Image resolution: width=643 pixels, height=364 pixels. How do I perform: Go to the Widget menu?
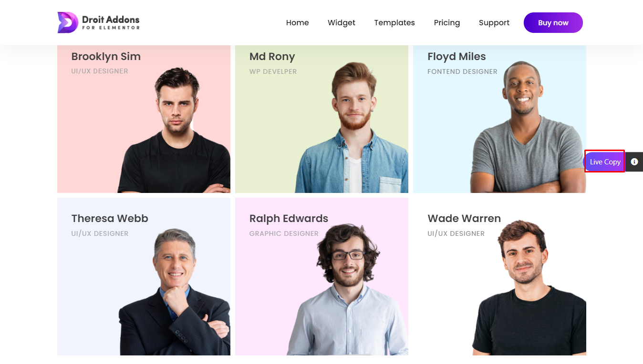coord(342,23)
